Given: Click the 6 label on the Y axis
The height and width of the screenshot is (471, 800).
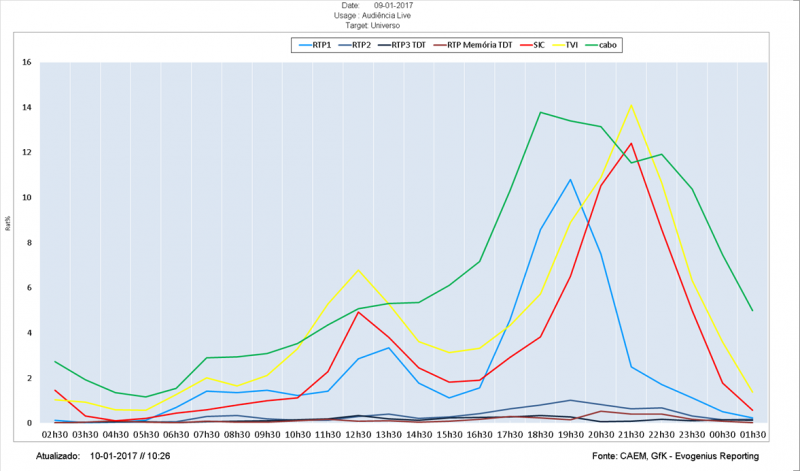Looking at the screenshot, I should [29, 288].
